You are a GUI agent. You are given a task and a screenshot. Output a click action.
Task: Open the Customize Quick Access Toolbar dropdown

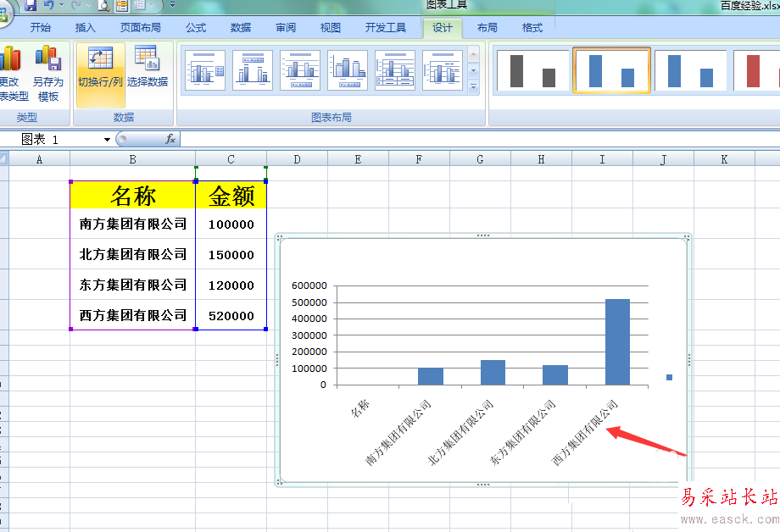point(173,5)
